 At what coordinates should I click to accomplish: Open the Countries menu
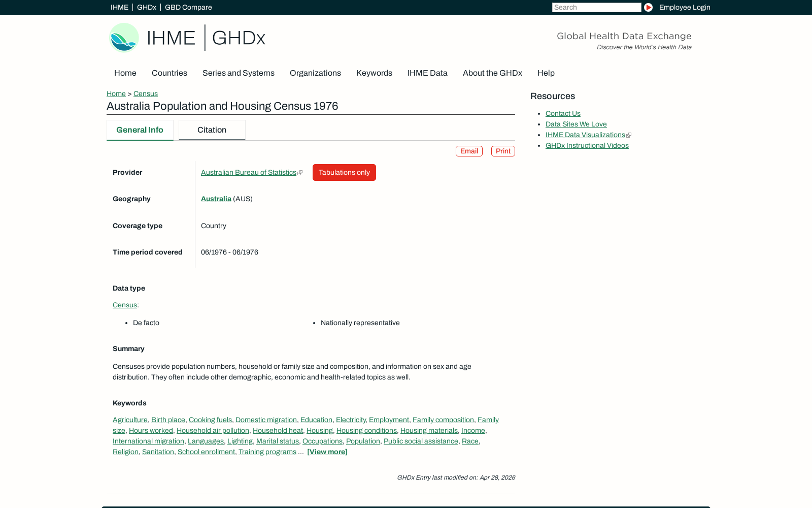point(170,73)
